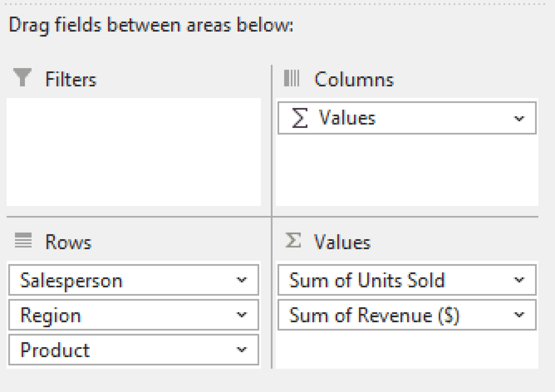The image size is (555, 392).
Task: Open the Sum of Revenue ($) dropdown
Action: 519,315
